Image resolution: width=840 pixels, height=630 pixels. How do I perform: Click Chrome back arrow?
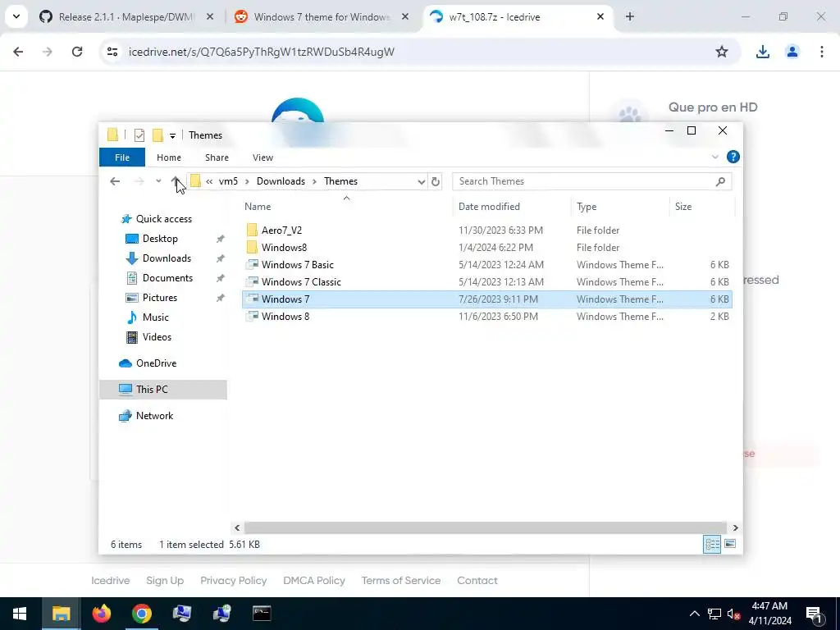point(18,52)
